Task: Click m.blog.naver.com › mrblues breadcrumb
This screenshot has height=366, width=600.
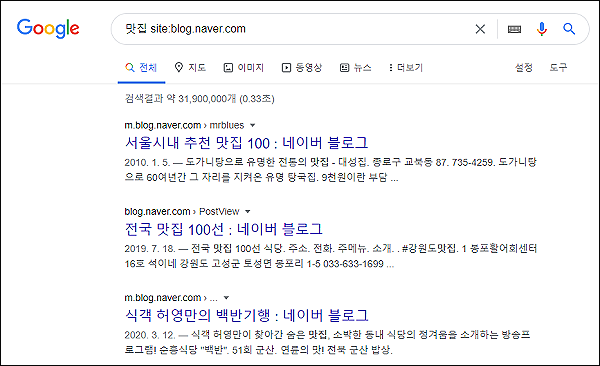Action: point(184,125)
